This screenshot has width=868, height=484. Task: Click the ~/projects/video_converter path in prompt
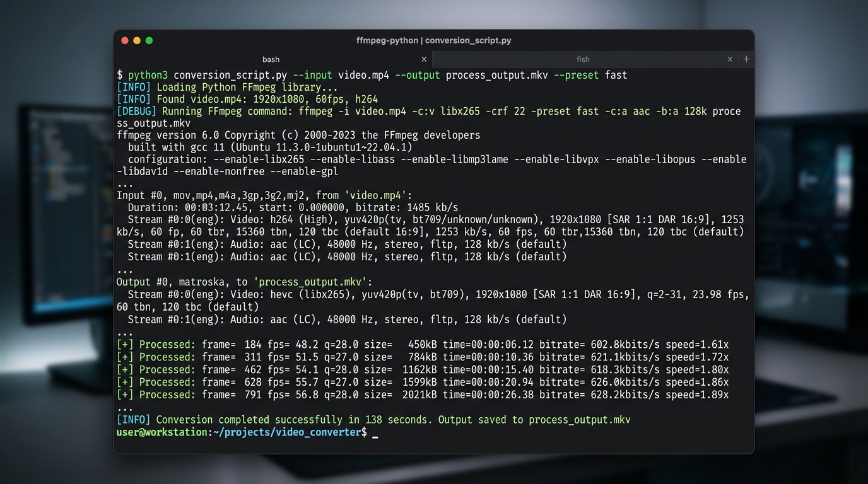tap(287, 432)
